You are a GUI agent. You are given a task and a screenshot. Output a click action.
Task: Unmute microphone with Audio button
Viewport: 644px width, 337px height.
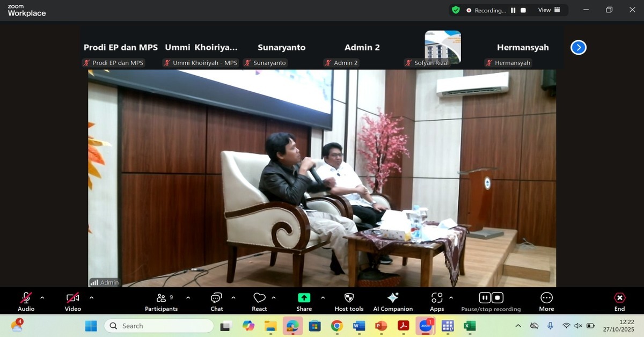click(x=26, y=301)
